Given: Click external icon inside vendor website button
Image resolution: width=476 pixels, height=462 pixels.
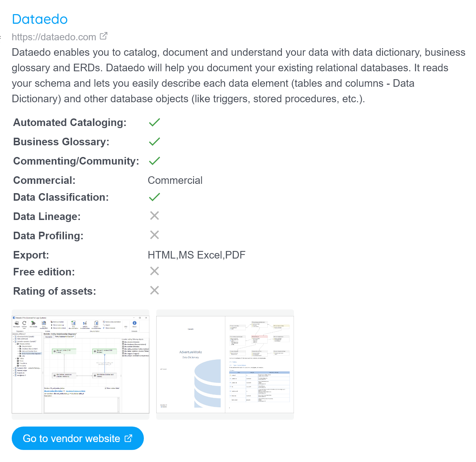Looking at the screenshot, I should coord(128,438).
